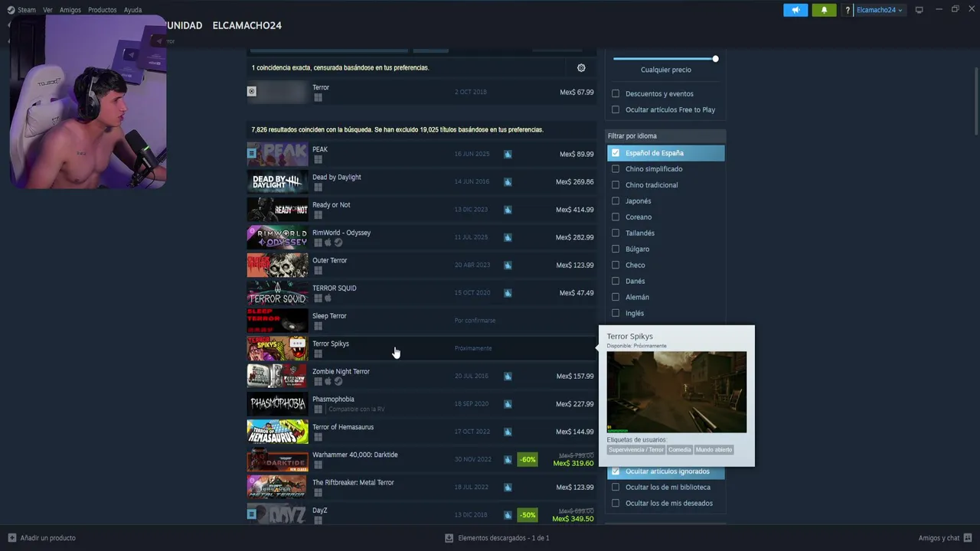This screenshot has width=980, height=551.
Task: Check Coreano language filter
Action: pyautogui.click(x=616, y=217)
